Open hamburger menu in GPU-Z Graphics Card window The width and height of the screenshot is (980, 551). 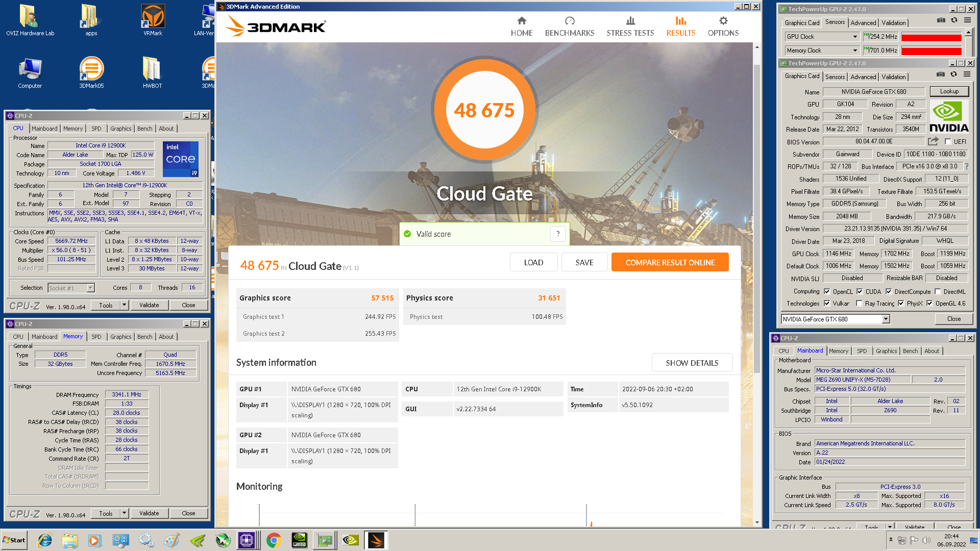(x=967, y=74)
